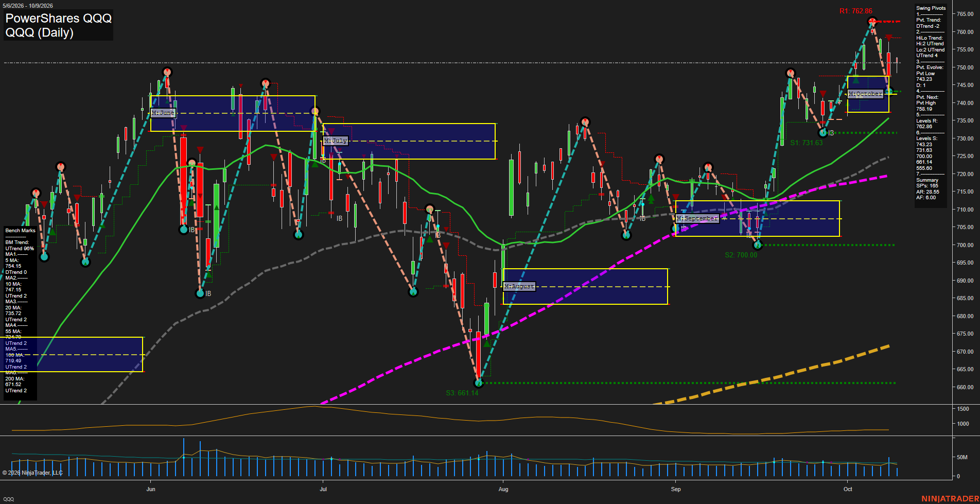Click the Swing Pivots panel heading

point(931,8)
